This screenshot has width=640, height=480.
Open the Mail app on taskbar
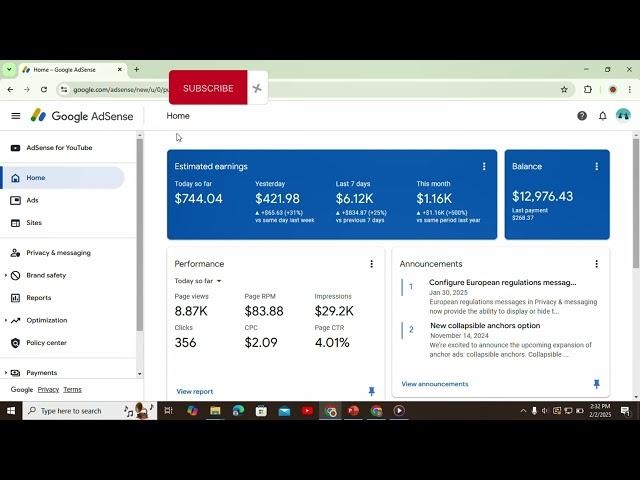(284, 411)
